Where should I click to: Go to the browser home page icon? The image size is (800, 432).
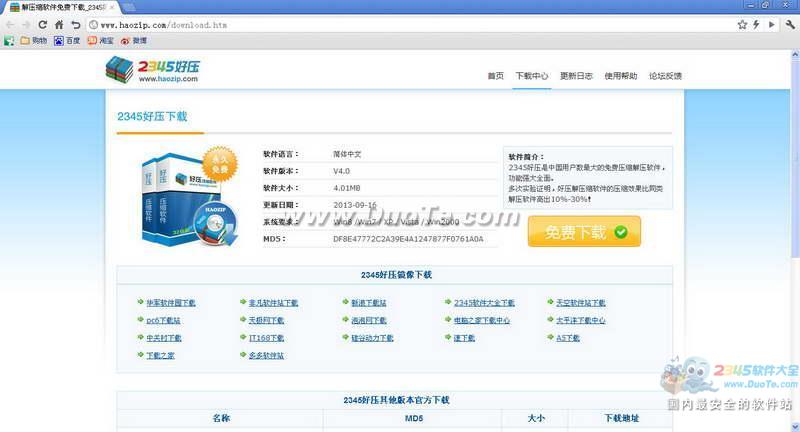pos(59,24)
